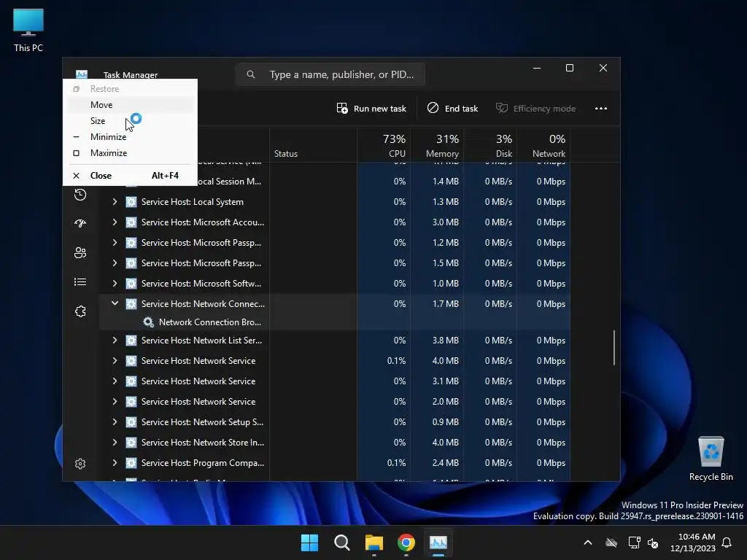
Task: Click the 2.4 MB memory value
Action: tap(446, 463)
